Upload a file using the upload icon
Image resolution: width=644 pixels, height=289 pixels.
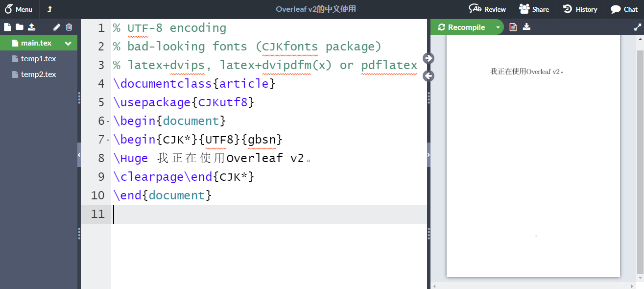(30, 27)
